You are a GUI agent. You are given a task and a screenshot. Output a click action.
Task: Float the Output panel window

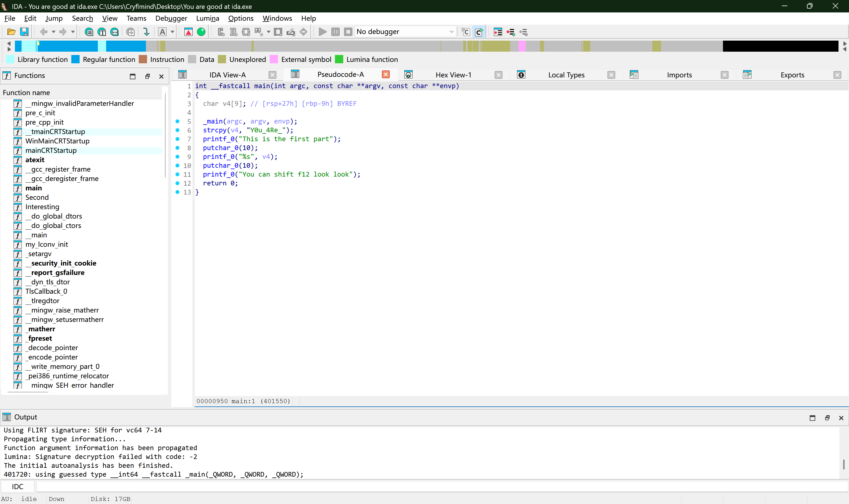(x=827, y=418)
